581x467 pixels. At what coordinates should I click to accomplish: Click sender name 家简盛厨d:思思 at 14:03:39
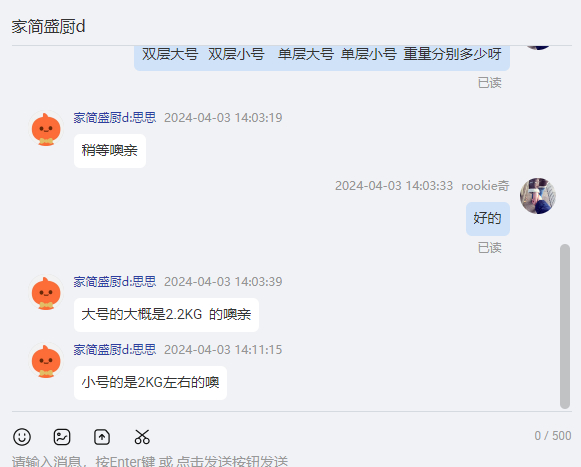(x=114, y=282)
